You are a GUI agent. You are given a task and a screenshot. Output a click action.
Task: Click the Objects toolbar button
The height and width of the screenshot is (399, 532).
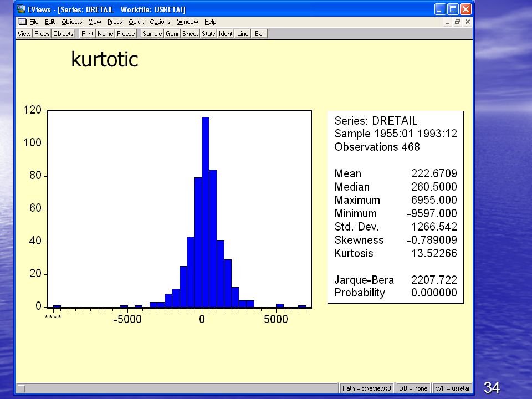63,34
